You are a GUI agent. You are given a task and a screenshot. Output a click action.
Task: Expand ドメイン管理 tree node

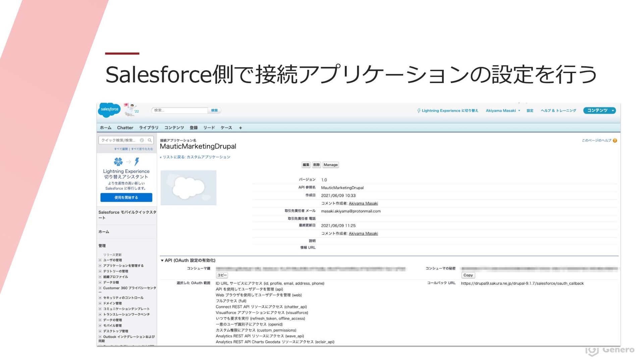click(x=100, y=303)
